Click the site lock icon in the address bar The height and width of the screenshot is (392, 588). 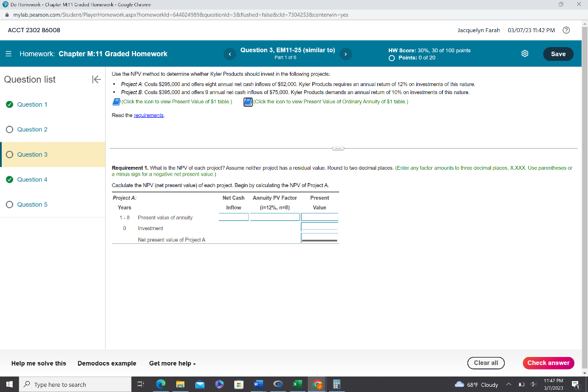(x=6, y=14)
